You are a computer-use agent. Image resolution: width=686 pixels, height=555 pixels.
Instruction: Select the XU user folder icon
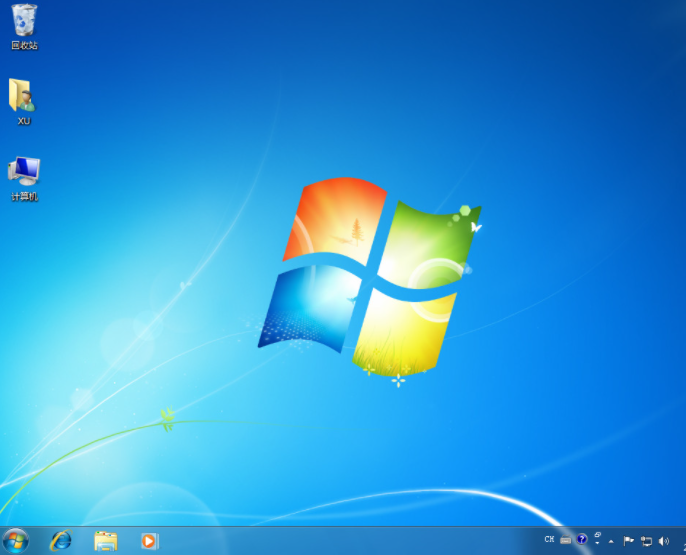tap(23, 96)
